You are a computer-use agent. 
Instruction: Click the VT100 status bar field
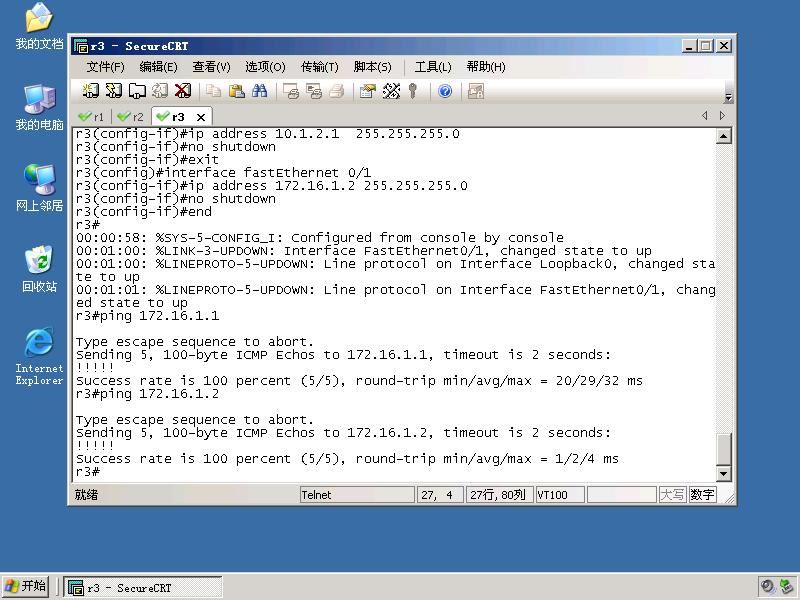(x=560, y=495)
